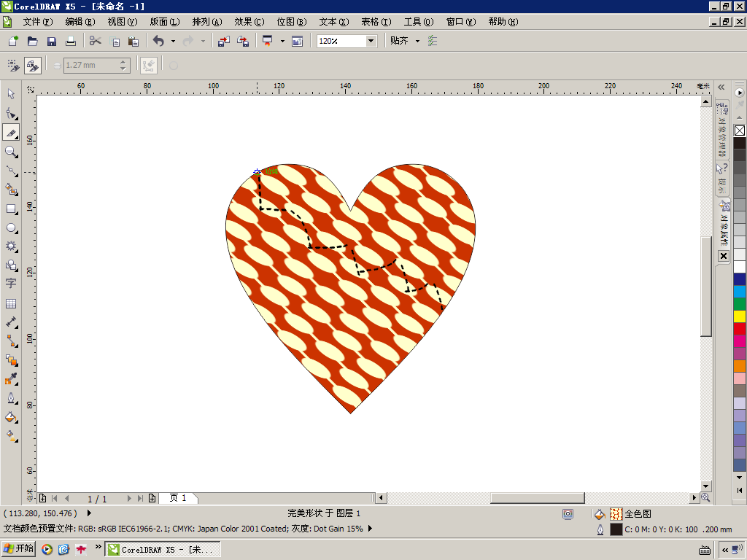This screenshot has width=747, height=560.
Task: Pick the Eyedropper tool in the toolbox
Action: [11, 379]
